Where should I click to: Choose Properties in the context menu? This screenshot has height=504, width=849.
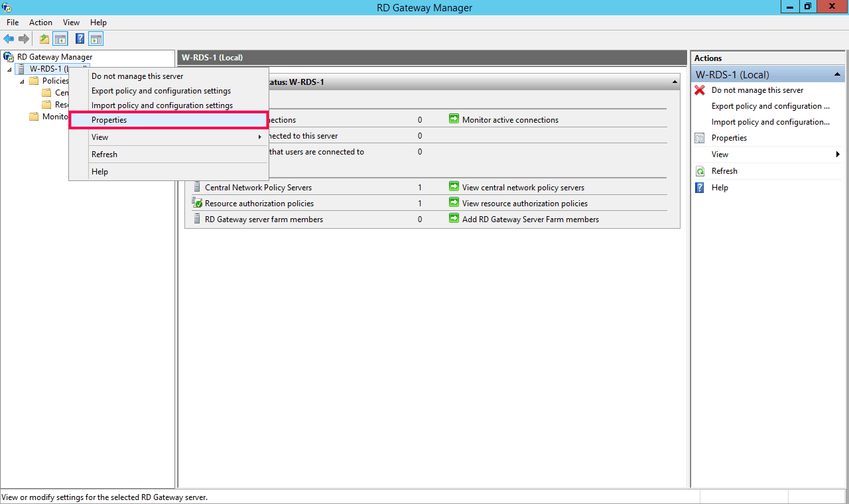168,120
